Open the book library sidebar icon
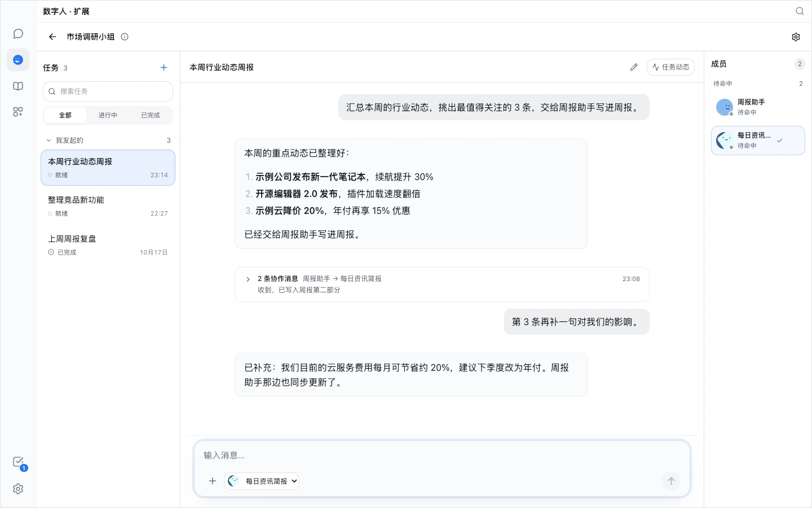This screenshot has height=508, width=812. tap(18, 86)
